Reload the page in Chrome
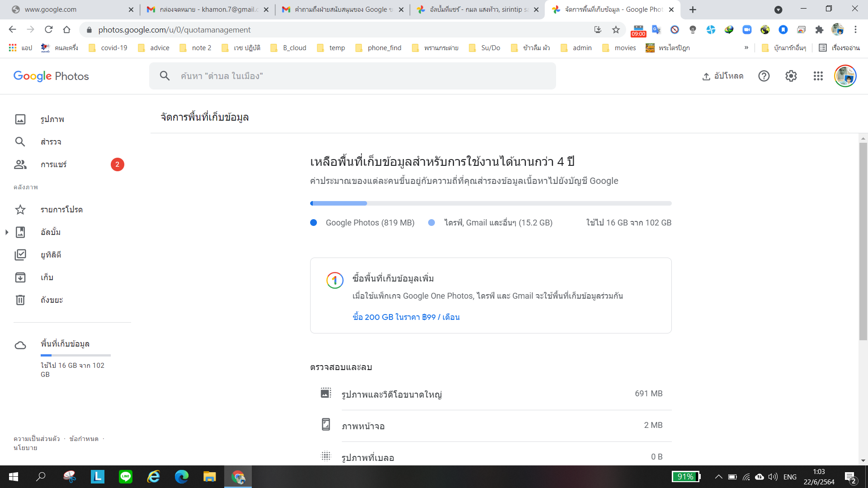This screenshot has height=488, width=868. point(49,30)
